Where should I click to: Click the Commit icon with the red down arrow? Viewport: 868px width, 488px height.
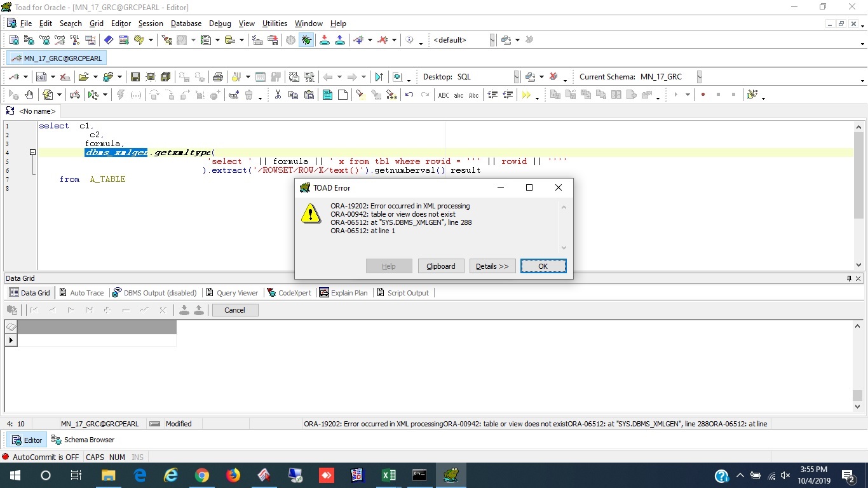point(325,40)
